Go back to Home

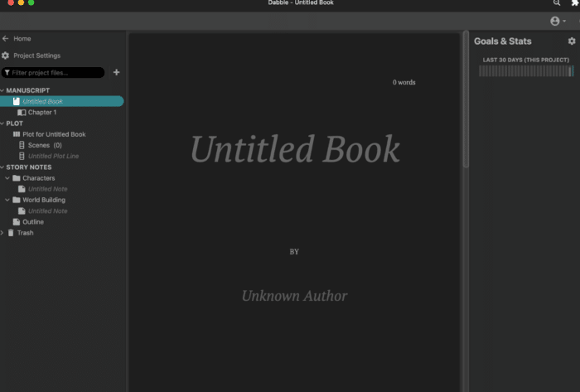(22, 38)
